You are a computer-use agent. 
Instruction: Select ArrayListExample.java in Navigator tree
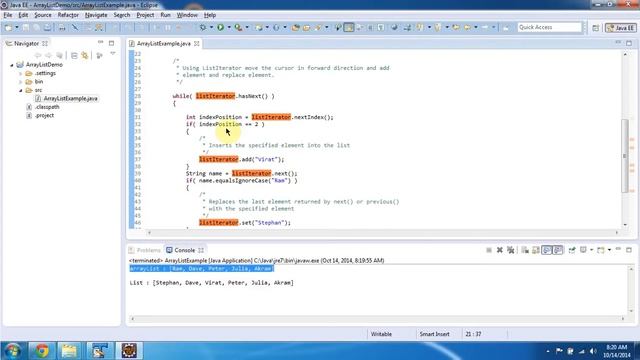click(x=70, y=98)
